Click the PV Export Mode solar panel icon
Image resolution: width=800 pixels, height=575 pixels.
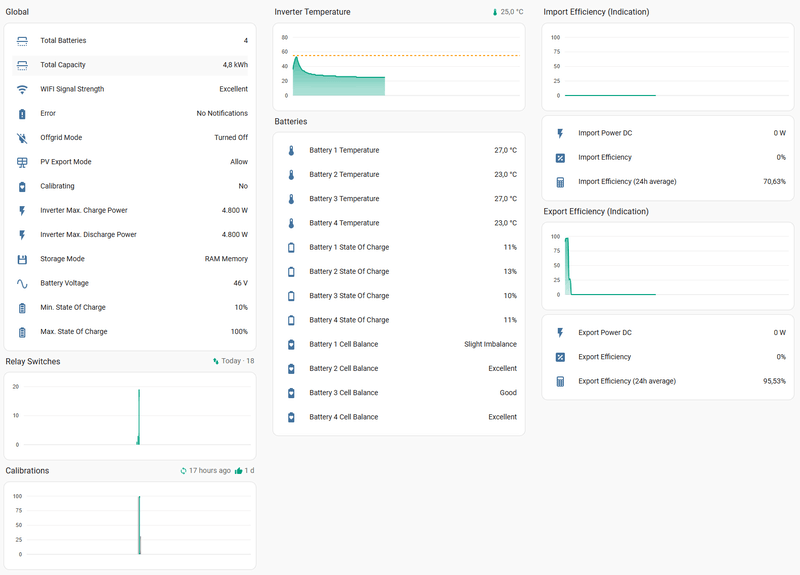coord(22,162)
